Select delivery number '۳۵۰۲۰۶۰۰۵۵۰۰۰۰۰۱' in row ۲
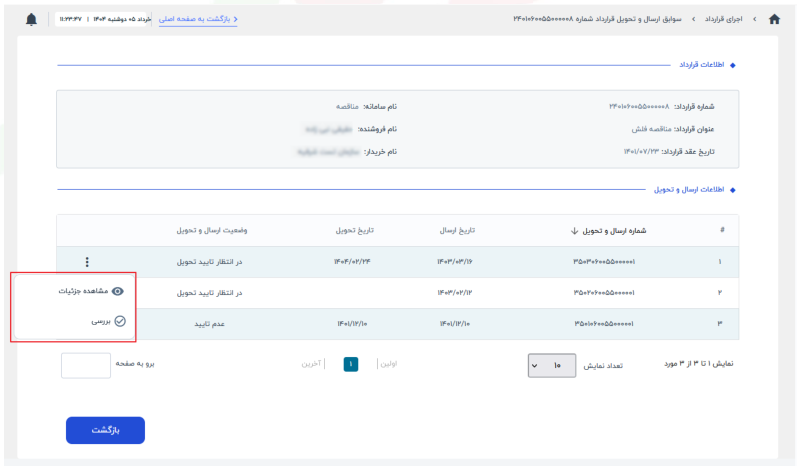This screenshot has height=470, width=801. pos(604,293)
